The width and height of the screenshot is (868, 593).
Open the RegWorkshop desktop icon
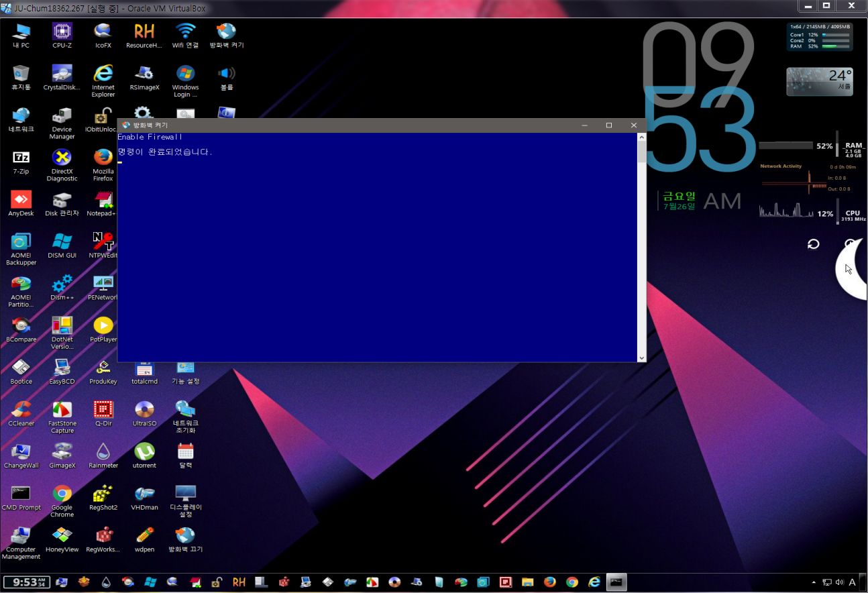(x=103, y=539)
